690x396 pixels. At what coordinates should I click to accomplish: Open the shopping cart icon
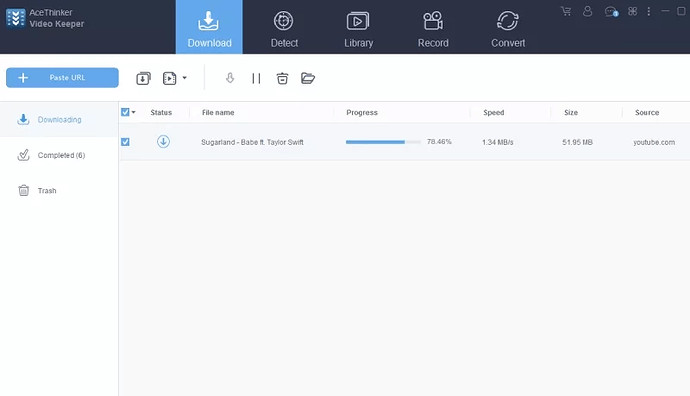point(566,11)
